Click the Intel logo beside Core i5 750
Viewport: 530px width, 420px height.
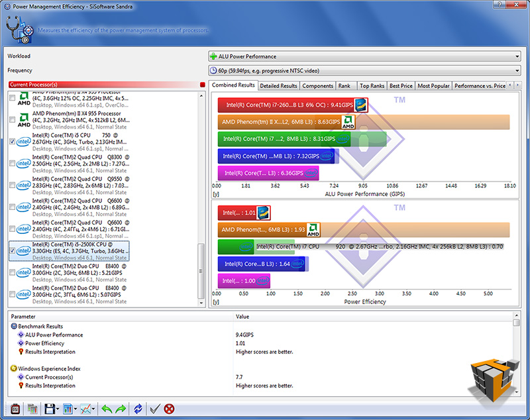click(x=24, y=142)
